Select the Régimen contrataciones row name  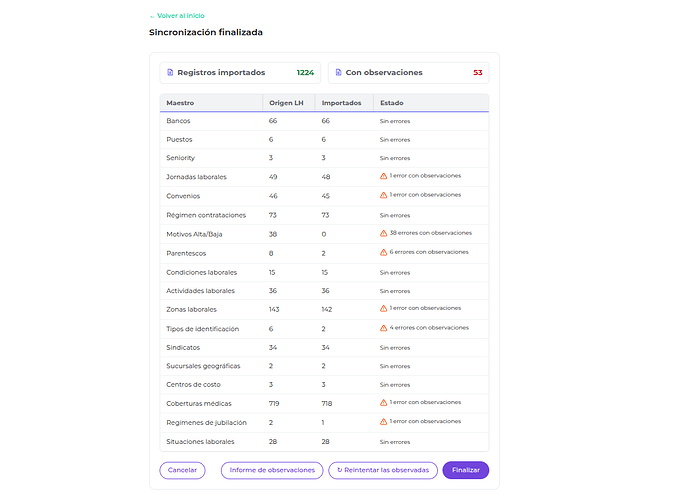tap(206, 215)
